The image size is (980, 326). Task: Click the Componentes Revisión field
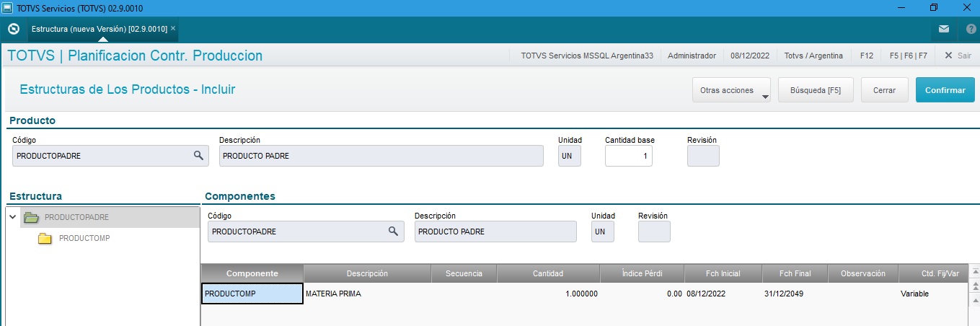tap(654, 232)
